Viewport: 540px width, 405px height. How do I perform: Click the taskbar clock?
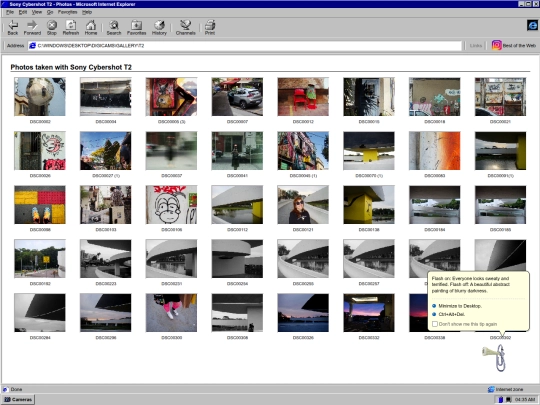tap(525, 399)
